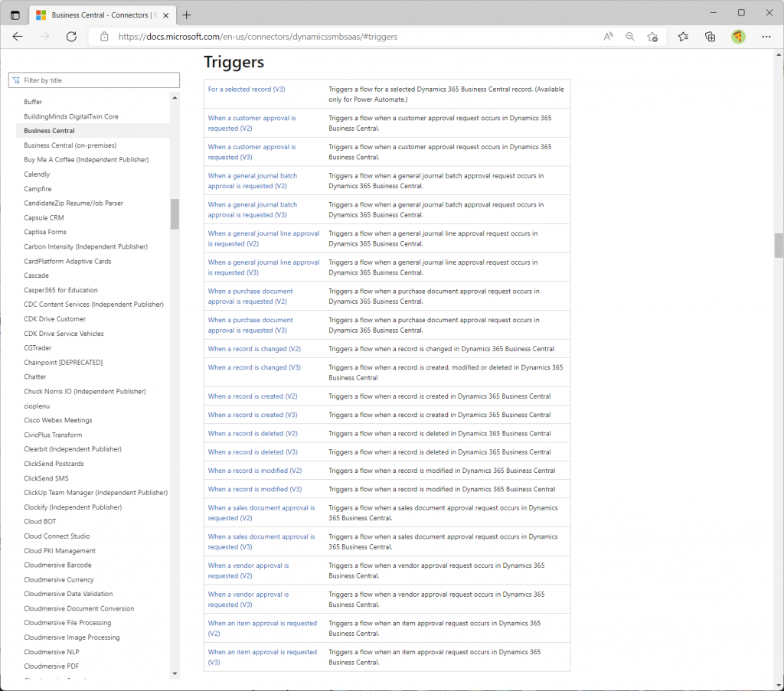
Task: Select Buffer in the sidebar
Action: (x=33, y=102)
